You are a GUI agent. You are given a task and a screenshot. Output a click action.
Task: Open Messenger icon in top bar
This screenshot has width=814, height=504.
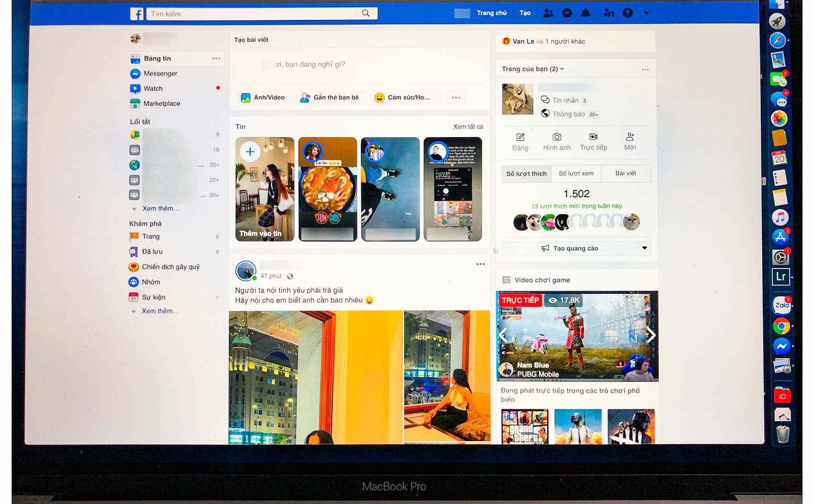[567, 13]
